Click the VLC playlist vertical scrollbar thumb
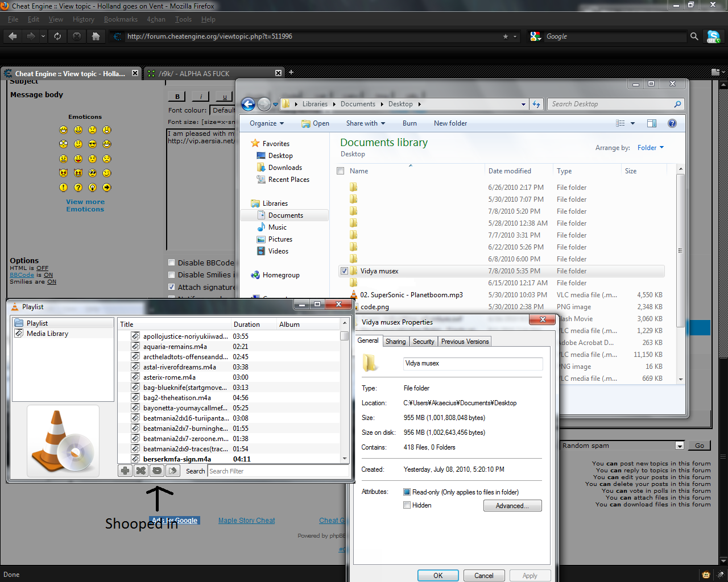This screenshot has height=582, width=728. tap(345, 335)
